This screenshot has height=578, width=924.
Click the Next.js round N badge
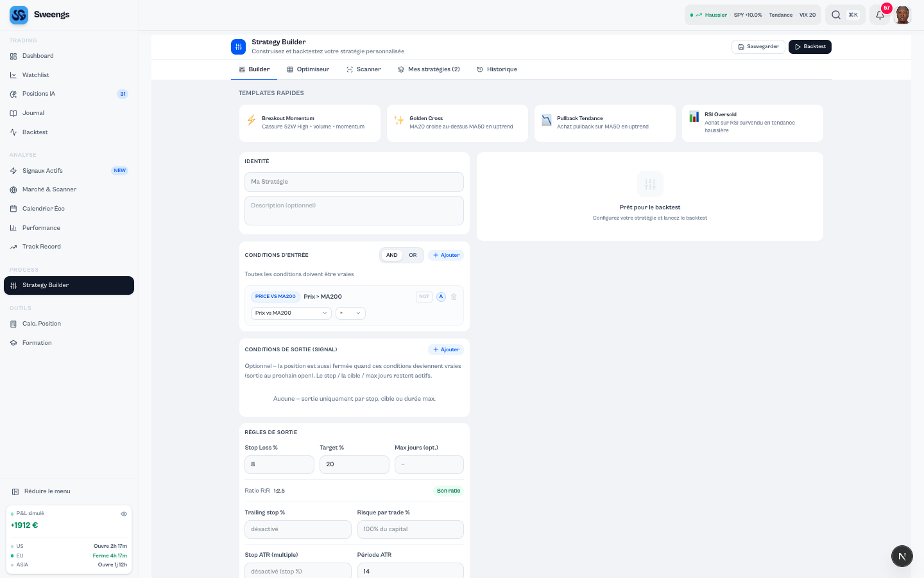point(902,556)
